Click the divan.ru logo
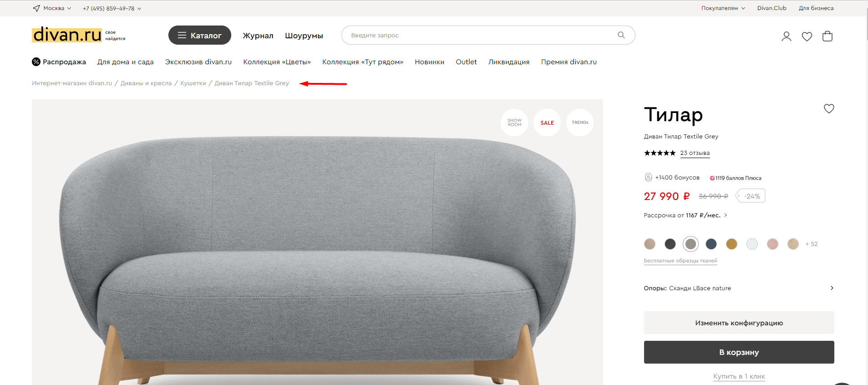 [x=67, y=35]
